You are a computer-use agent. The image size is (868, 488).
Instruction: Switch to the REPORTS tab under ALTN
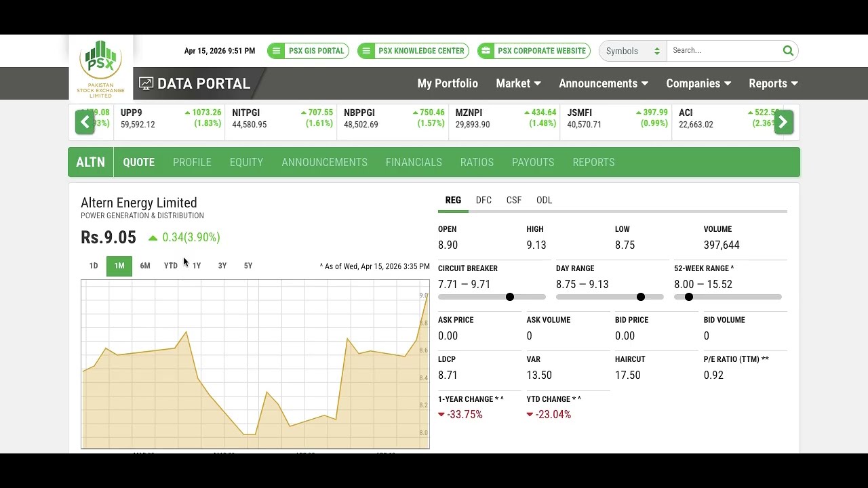(593, 162)
